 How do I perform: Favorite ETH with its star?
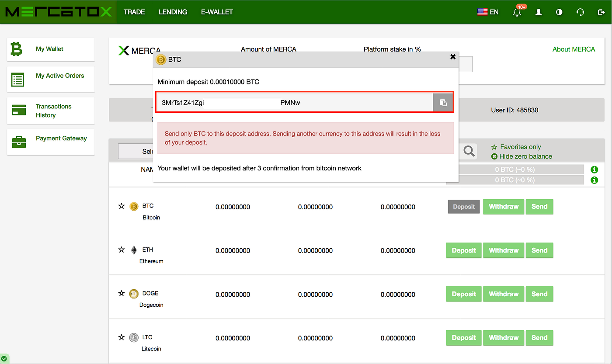(x=122, y=250)
